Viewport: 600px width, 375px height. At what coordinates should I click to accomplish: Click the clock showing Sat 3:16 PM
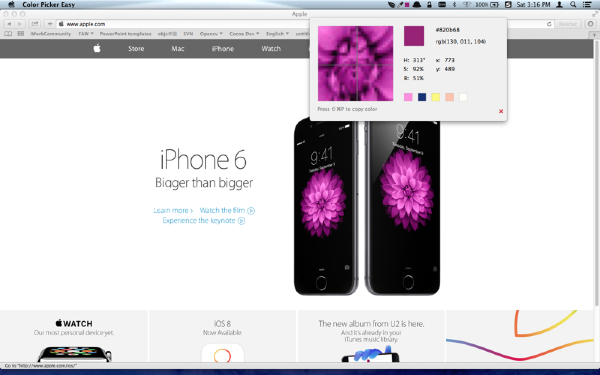pyautogui.click(x=533, y=5)
